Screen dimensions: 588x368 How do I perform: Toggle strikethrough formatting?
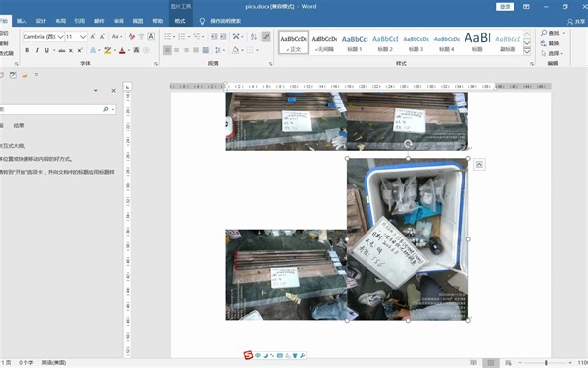[x=62, y=50]
